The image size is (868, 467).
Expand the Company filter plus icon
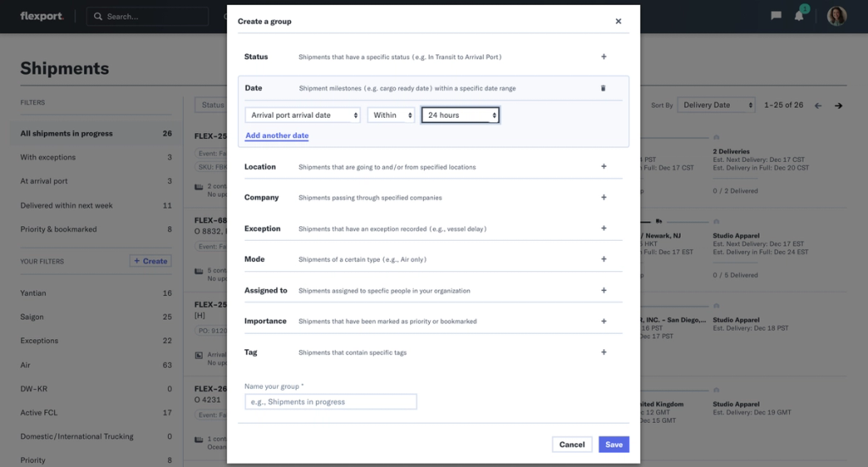click(x=604, y=197)
